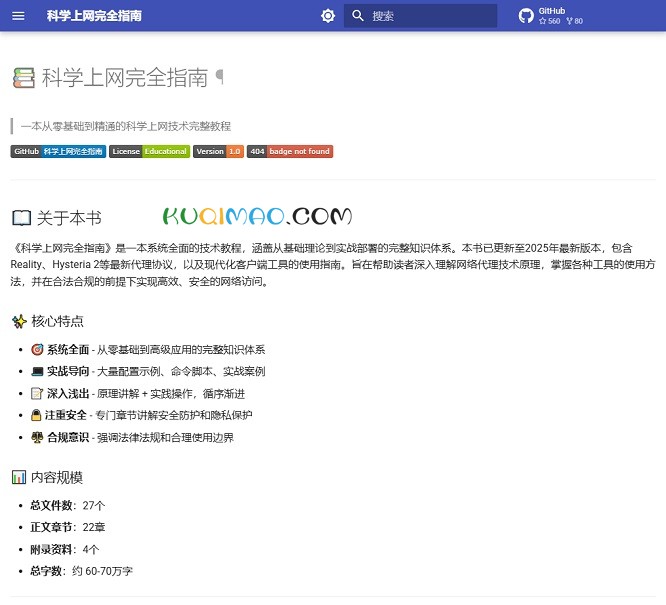Click the 核心特点 heading text
The height and width of the screenshot is (605, 666).
click(57, 321)
